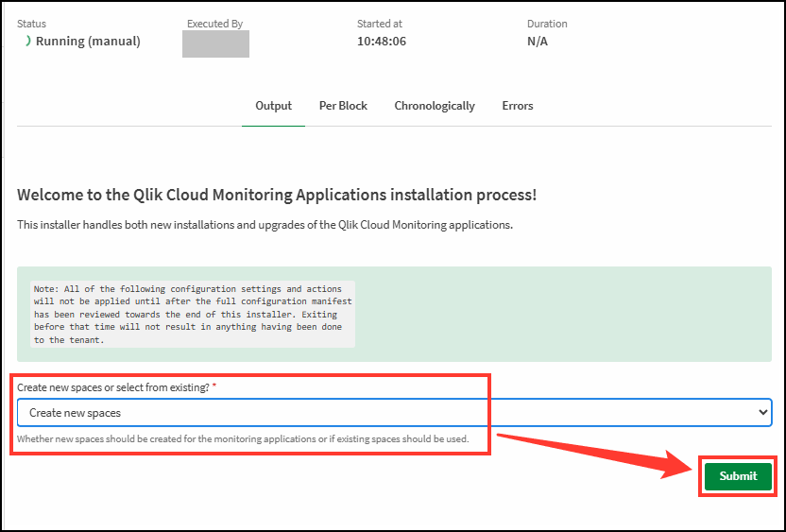Image resolution: width=786 pixels, height=532 pixels.
Task: View the Errors tab
Action: coord(518,106)
